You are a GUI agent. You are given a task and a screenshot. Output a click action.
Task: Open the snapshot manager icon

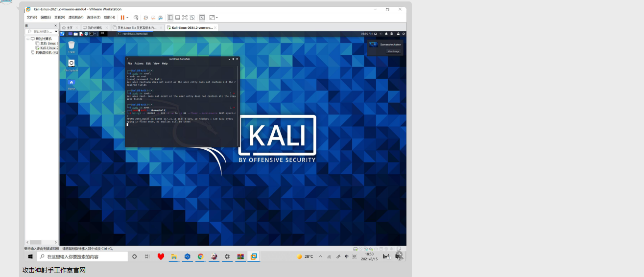[160, 18]
